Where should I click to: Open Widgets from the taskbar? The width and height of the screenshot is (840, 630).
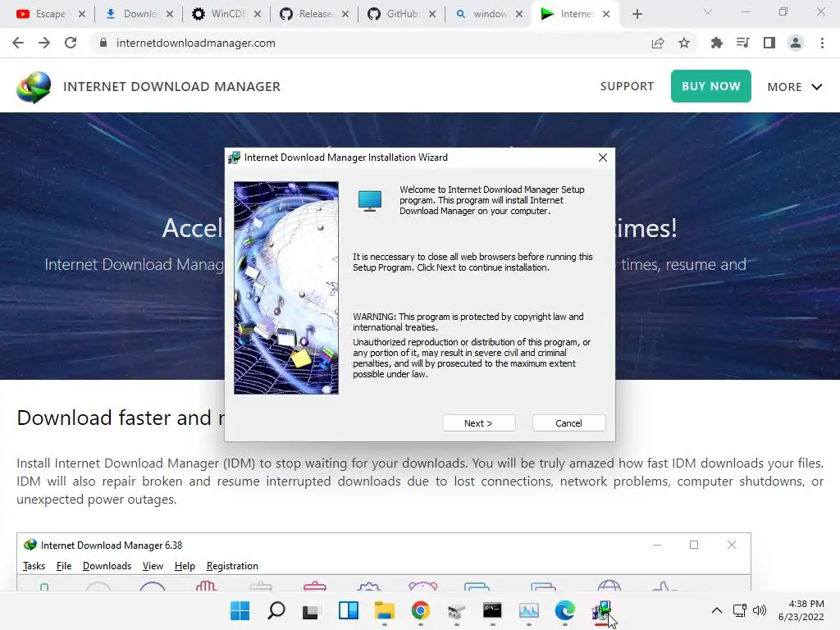(x=348, y=610)
